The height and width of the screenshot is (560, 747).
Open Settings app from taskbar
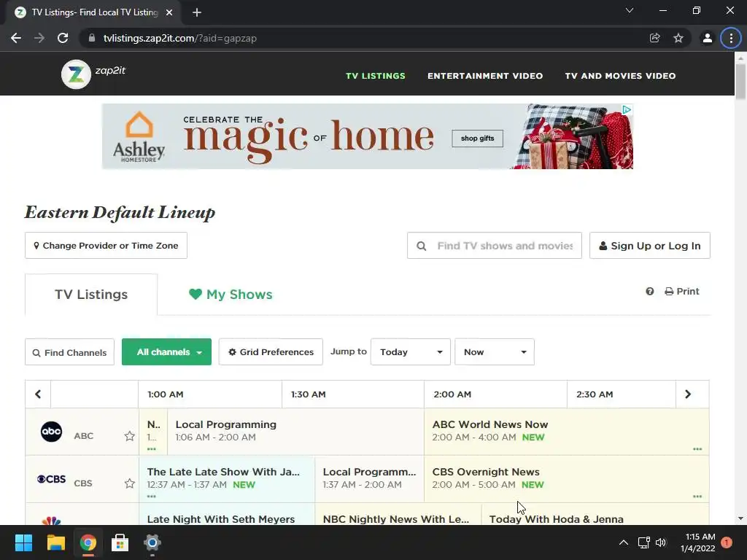point(152,542)
